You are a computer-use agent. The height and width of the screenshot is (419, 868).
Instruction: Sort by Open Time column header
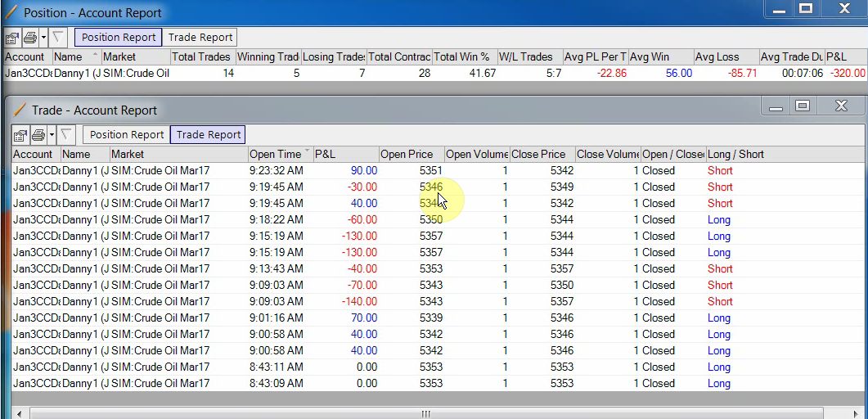click(280, 155)
